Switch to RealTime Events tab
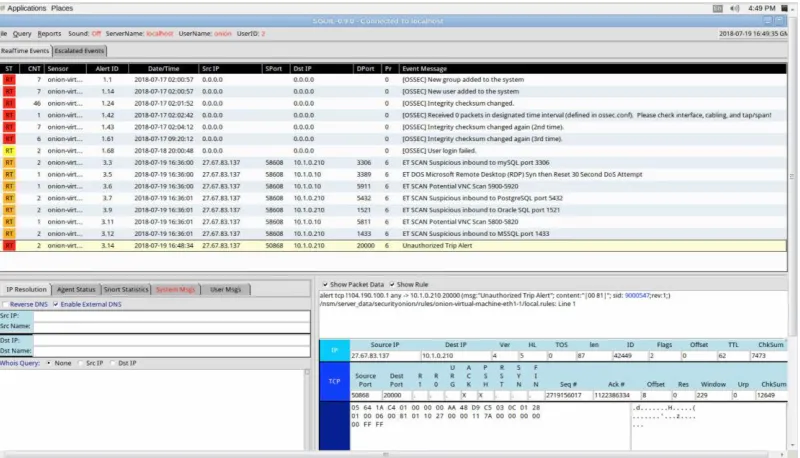Viewport: 800px width, 458px height. [25, 51]
